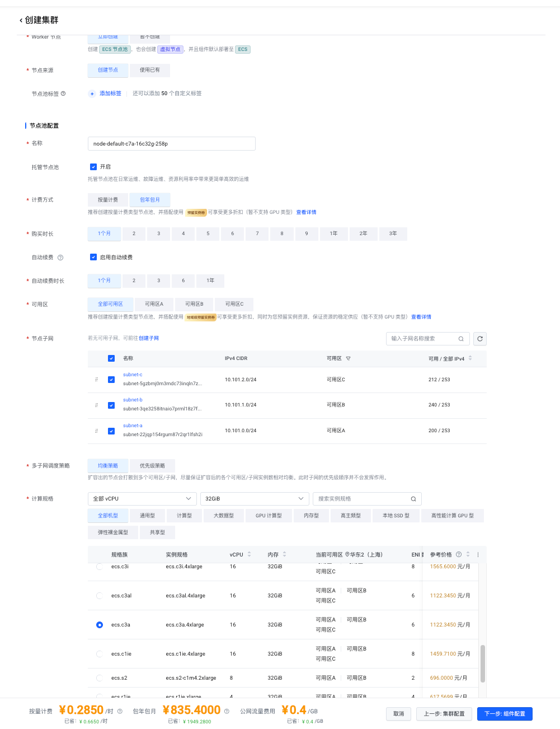Click the sort arrows on vCPU column
This screenshot has width=560, height=729.
point(249,554)
